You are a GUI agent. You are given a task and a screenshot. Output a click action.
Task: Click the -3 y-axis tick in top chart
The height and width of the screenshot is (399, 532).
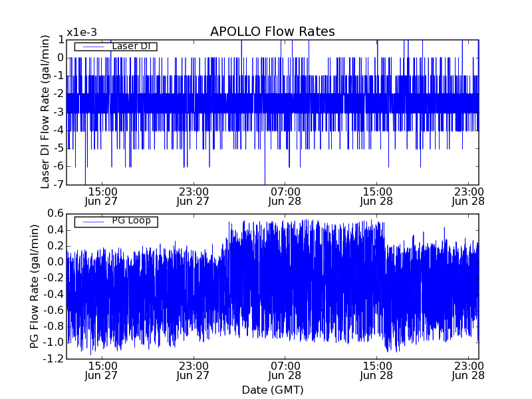(59, 112)
